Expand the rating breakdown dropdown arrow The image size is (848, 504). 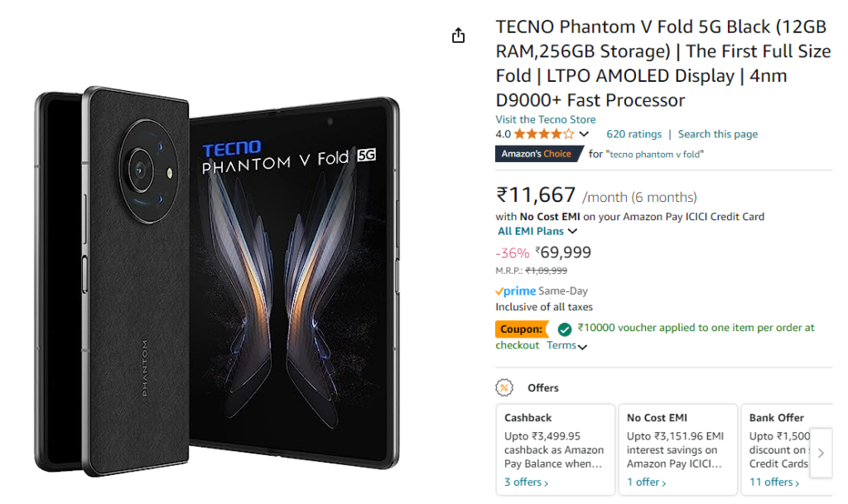584,134
